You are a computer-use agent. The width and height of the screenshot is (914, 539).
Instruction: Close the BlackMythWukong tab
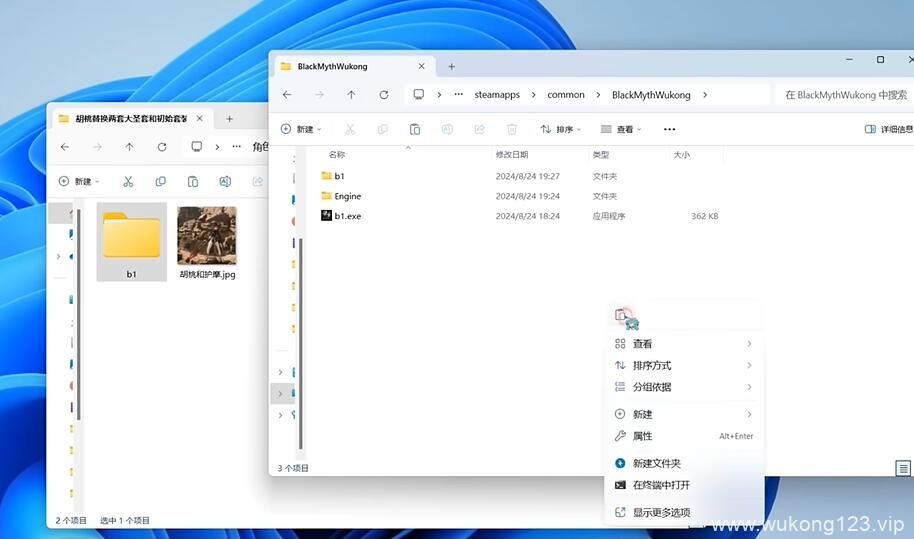[421, 66]
